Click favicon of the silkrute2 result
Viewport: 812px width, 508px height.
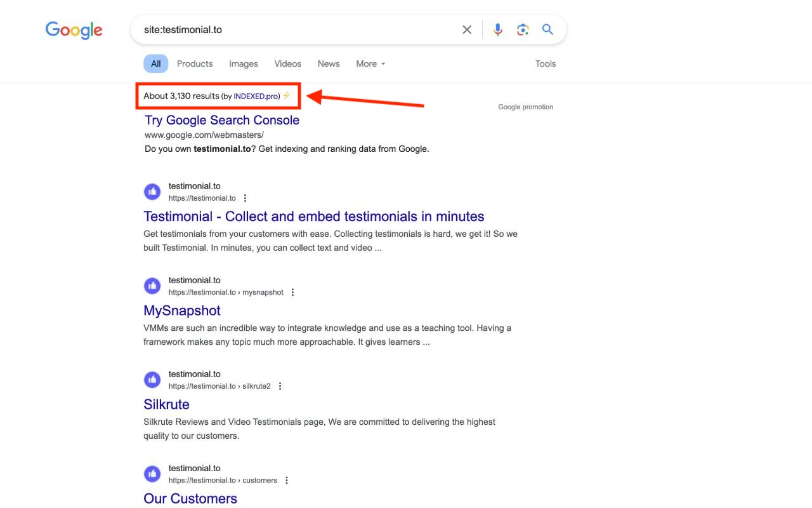(x=152, y=380)
